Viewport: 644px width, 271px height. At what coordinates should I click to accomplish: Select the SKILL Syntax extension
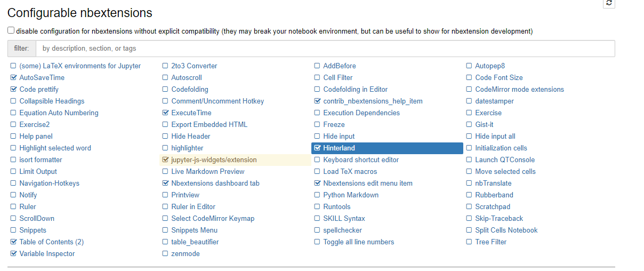[344, 218]
